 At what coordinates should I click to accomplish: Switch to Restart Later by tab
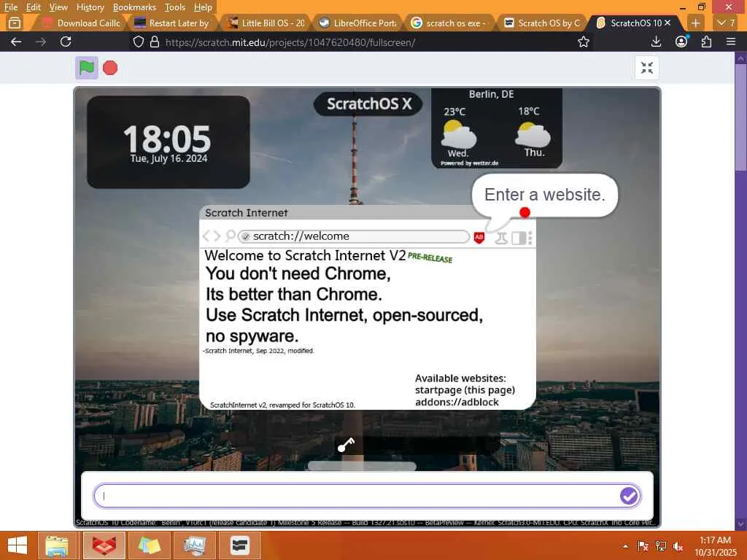coord(172,23)
